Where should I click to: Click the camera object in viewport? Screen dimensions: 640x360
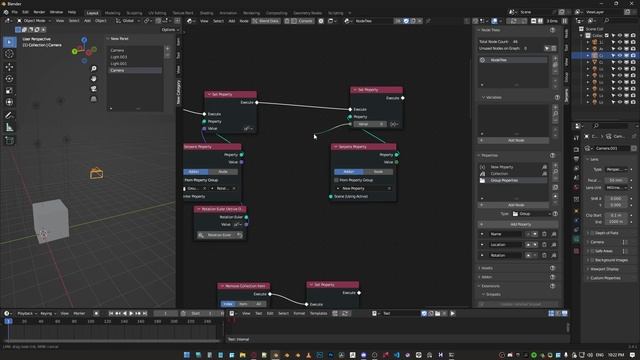coord(97,173)
